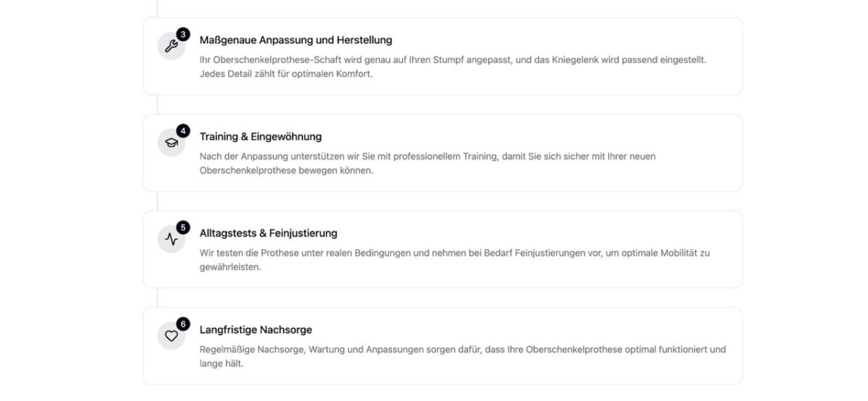Click the number 6 step badge
The width and height of the screenshot is (868, 401).
point(182,324)
